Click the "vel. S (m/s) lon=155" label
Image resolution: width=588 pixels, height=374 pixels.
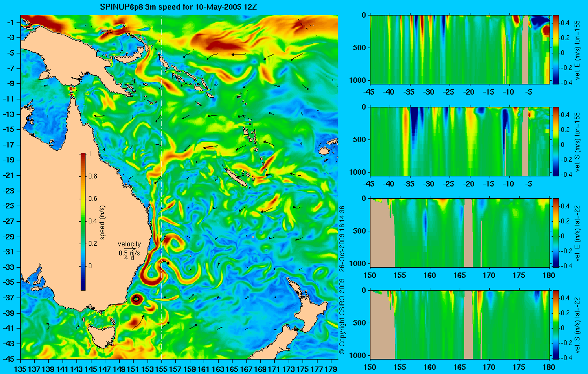[577, 141]
